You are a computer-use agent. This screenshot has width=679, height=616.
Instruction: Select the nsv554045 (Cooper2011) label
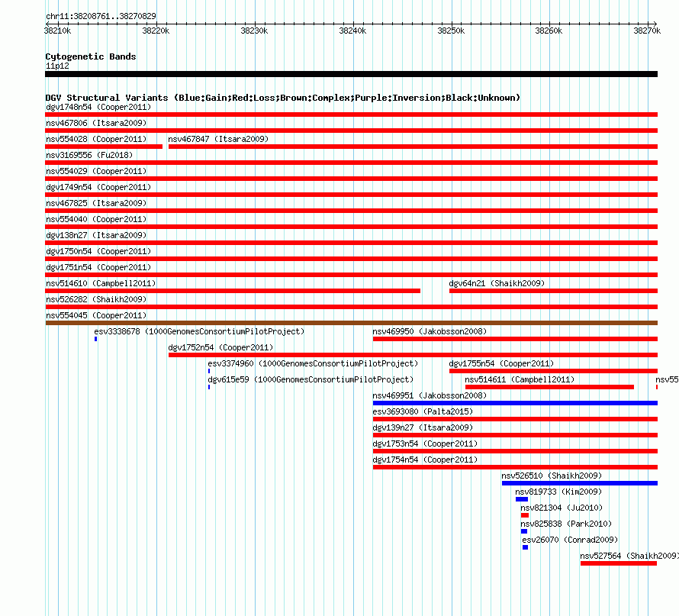tap(96, 315)
